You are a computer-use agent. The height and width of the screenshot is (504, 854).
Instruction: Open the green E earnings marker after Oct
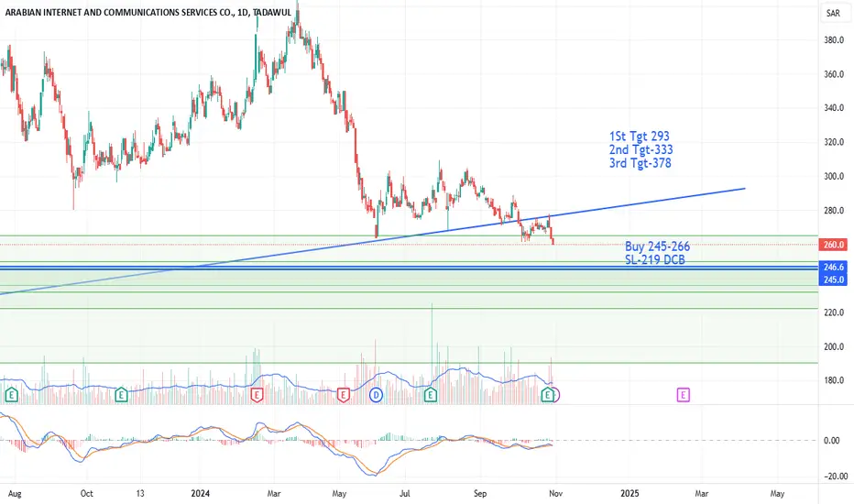(x=122, y=395)
